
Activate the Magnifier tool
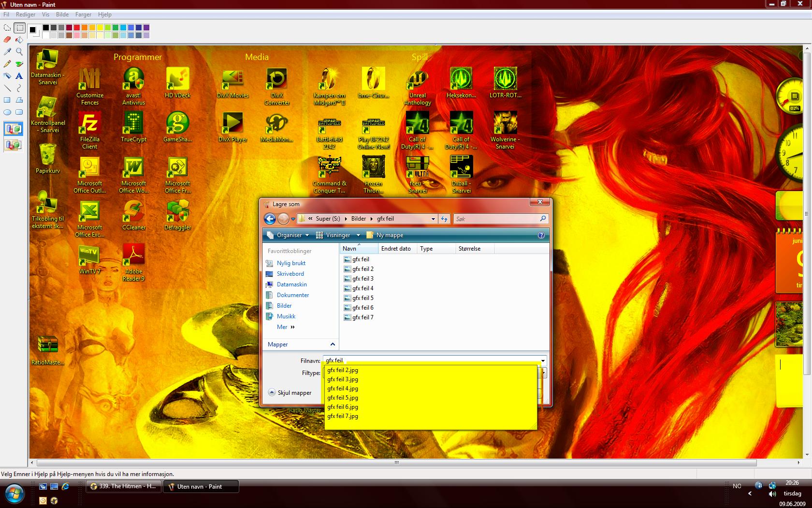tap(19, 51)
